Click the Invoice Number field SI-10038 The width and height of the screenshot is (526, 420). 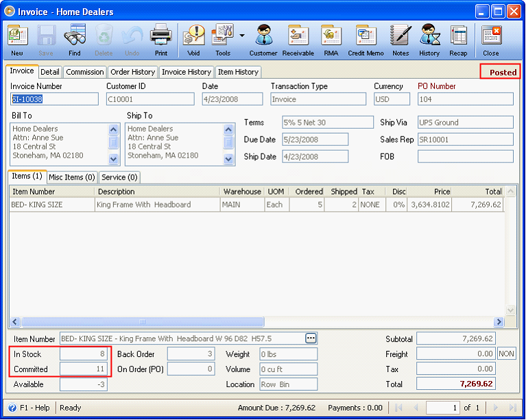(54, 99)
